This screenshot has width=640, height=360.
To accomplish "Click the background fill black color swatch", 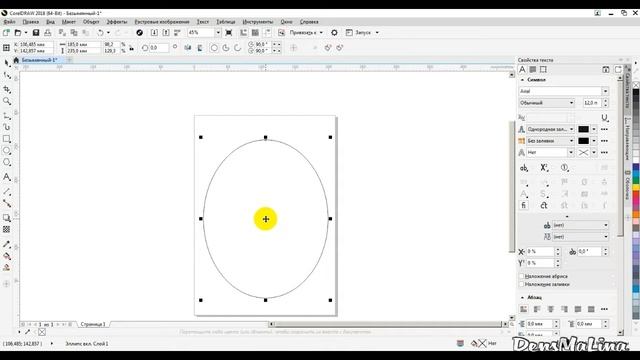I will coord(584,141).
